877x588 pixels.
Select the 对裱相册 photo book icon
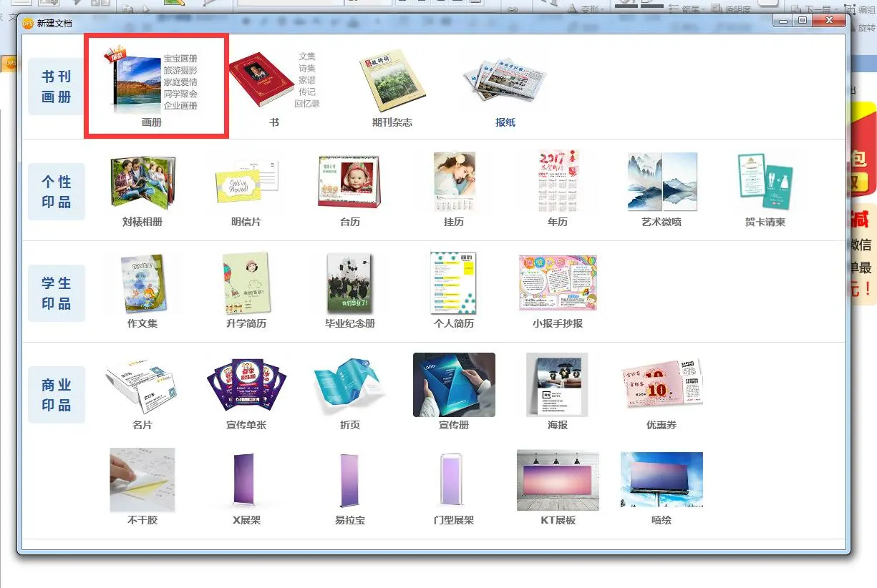[142, 182]
